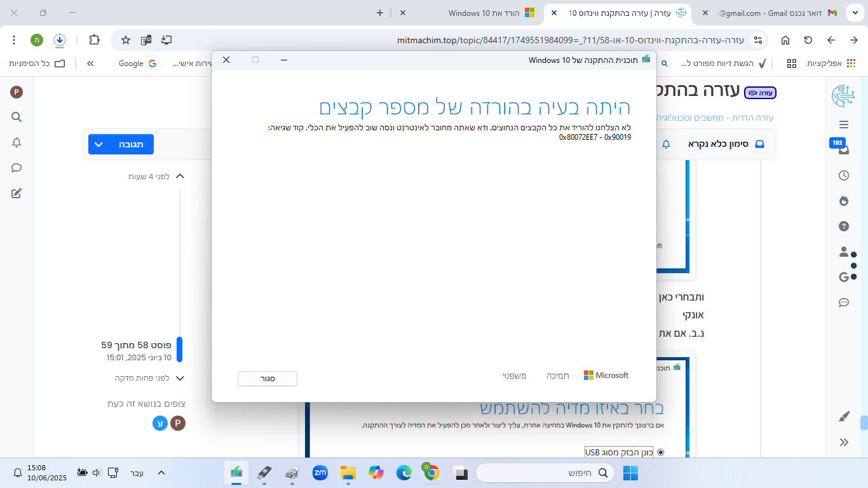This screenshot has height=488, width=868.
Task: Open the reply button dropdown arrow
Action: pyautogui.click(x=98, y=144)
